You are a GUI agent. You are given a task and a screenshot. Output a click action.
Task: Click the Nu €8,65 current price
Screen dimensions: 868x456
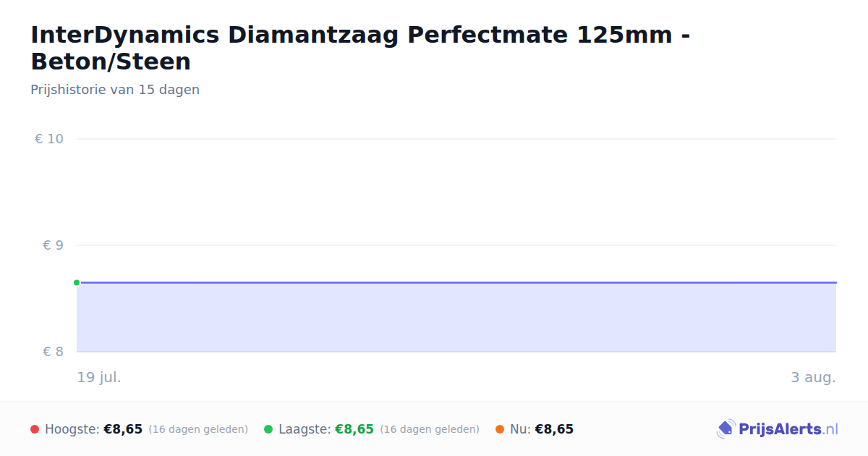pos(554,429)
